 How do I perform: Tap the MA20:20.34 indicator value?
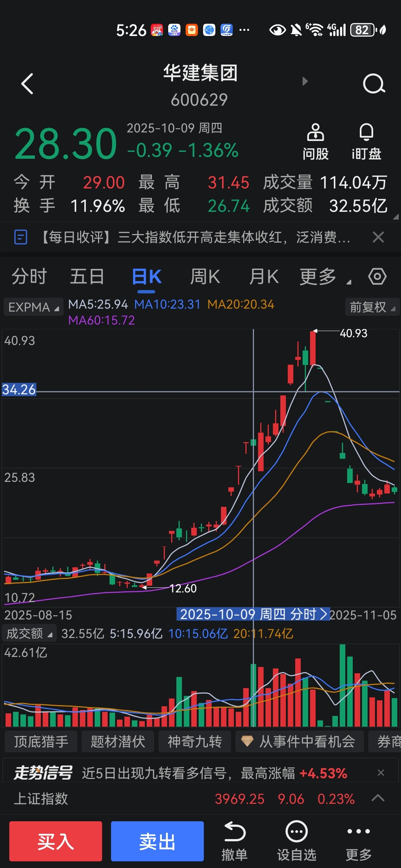click(241, 304)
